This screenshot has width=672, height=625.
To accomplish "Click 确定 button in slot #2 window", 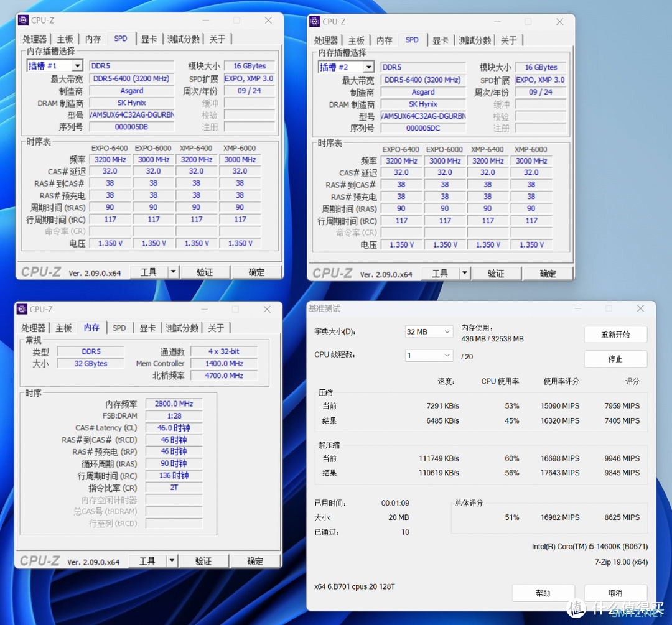I will tap(548, 273).
